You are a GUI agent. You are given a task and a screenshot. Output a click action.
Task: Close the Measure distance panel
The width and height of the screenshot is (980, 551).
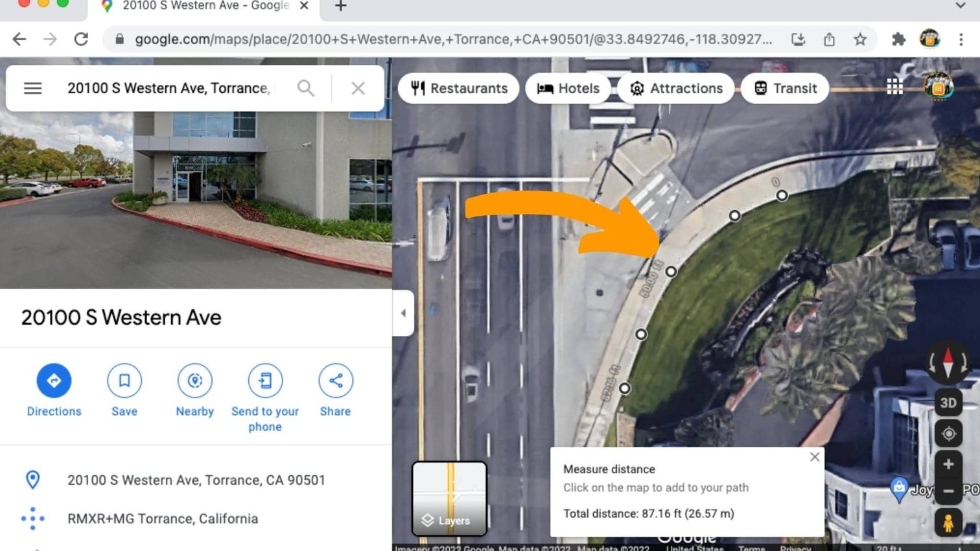point(814,457)
